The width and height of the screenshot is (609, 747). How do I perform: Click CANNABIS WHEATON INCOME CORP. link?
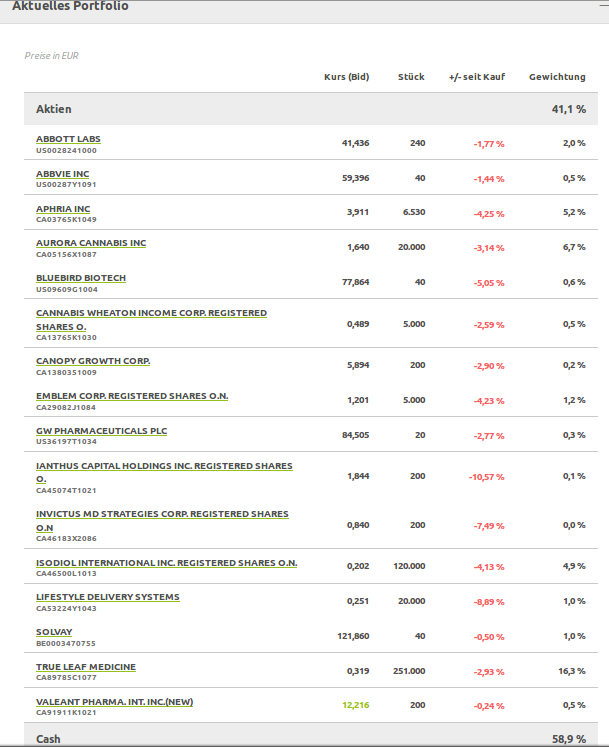point(151,313)
